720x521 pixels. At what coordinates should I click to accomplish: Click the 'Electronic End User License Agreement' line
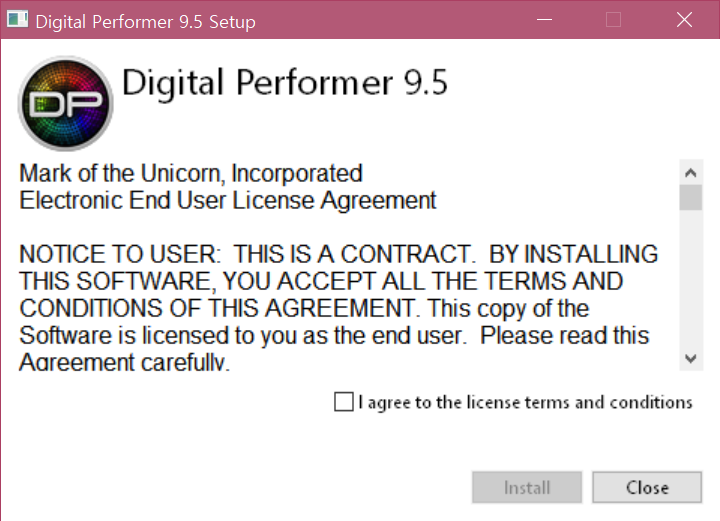coord(228,201)
